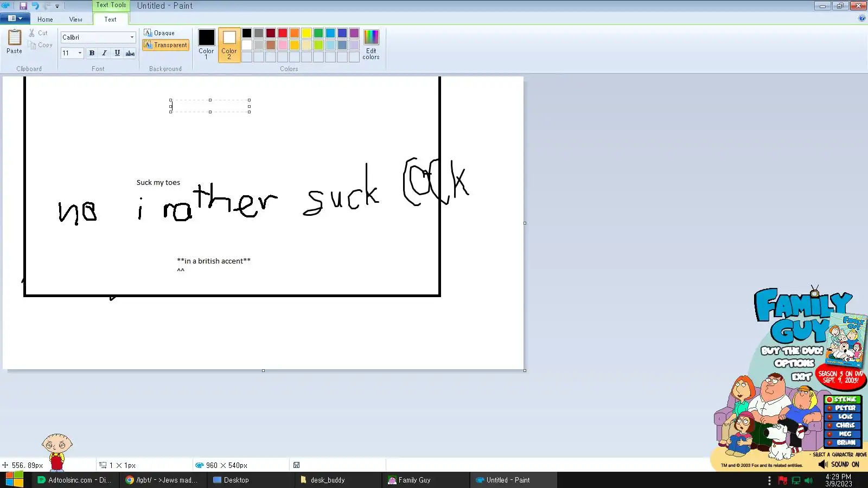Select the Color 2 background box

(x=229, y=44)
